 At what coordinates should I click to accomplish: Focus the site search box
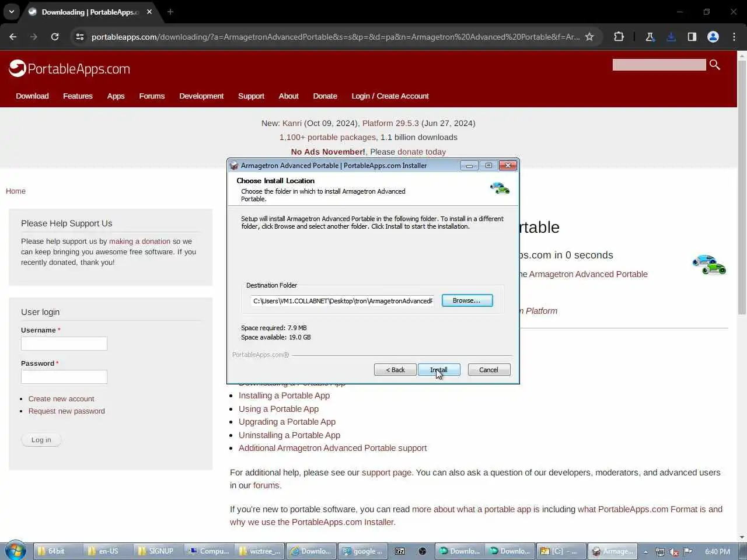tap(659, 65)
